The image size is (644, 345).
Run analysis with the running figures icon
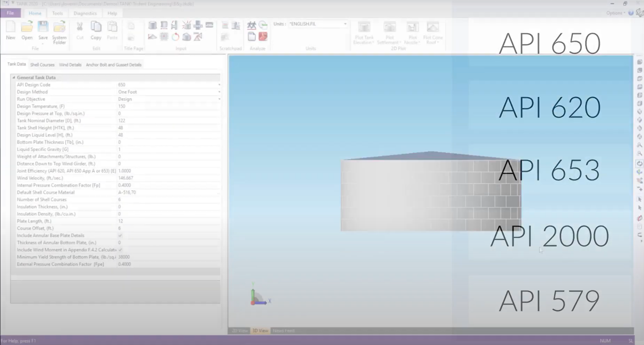point(252,25)
